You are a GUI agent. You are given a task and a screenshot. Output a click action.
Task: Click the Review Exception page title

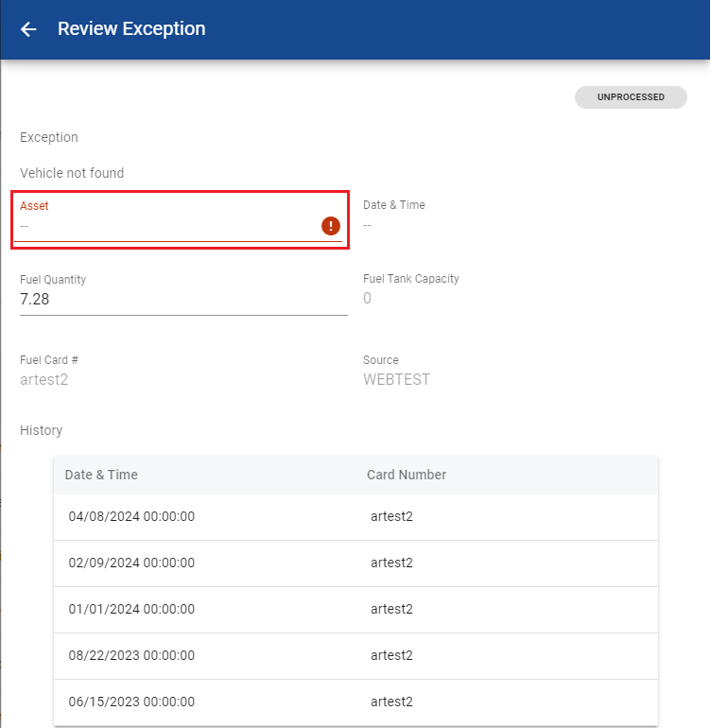[131, 29]
